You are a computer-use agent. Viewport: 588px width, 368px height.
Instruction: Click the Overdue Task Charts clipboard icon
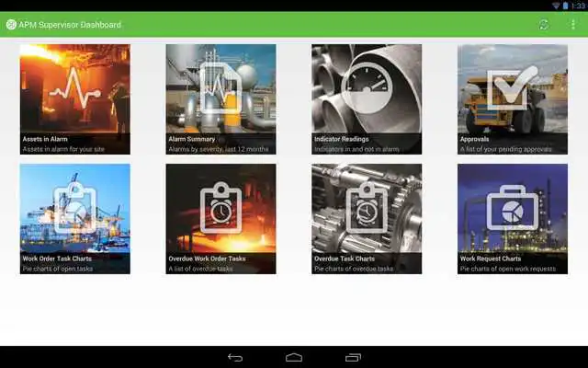(x=367, y=208)
